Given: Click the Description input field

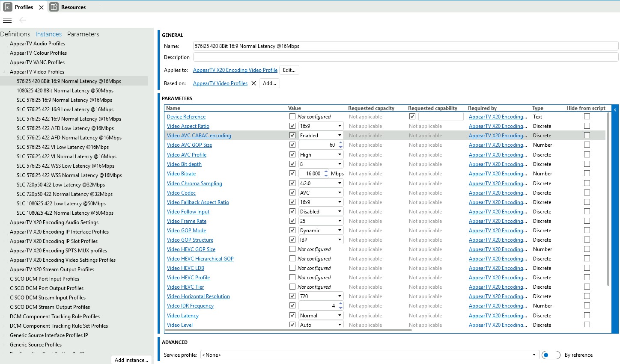Looking at the screenshot, I should [x=405, y=57].
